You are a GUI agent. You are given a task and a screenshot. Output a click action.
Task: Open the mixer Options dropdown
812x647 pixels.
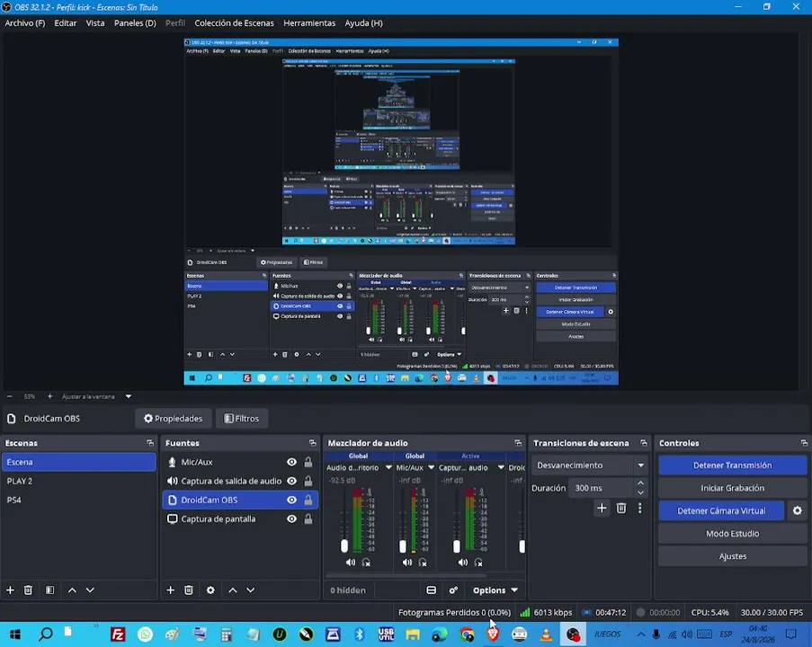point(495,590)
